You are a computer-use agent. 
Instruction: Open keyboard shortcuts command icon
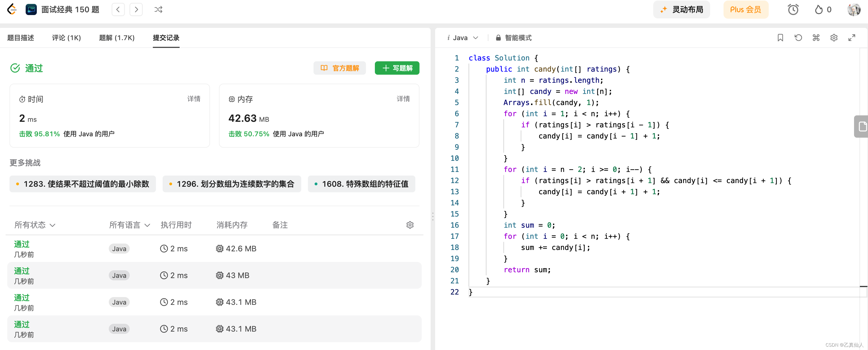coord(816,38)
